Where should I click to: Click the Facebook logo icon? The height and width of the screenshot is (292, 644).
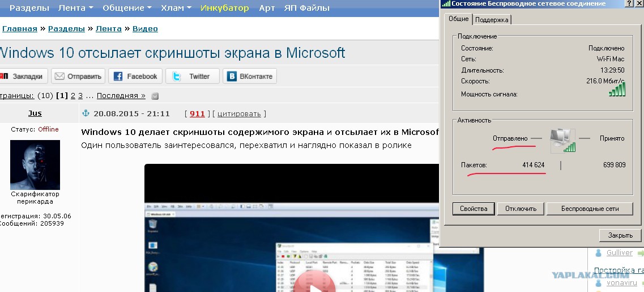[118, 76]
